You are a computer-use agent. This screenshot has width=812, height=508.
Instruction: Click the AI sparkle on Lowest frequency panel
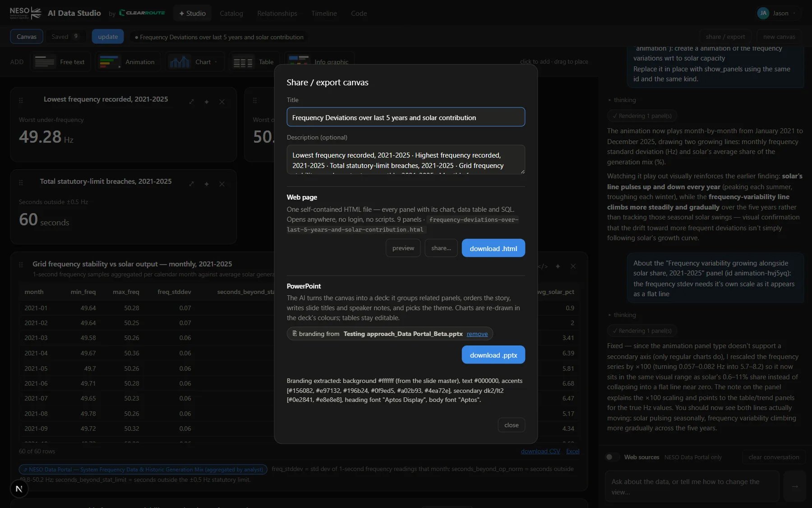207,102
